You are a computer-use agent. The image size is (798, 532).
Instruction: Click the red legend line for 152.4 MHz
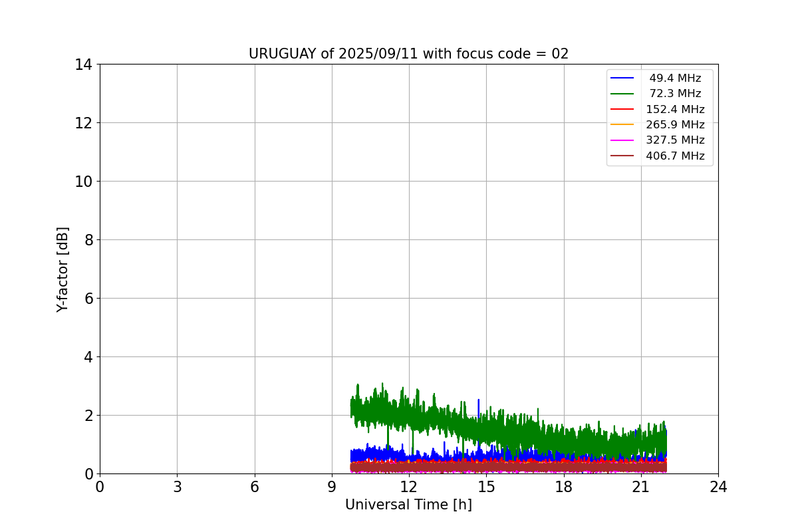coord(622,109)
